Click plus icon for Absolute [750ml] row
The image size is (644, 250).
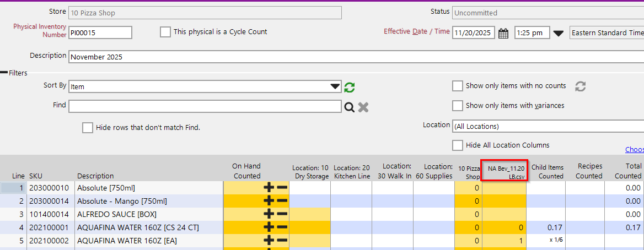pos(269,187)
